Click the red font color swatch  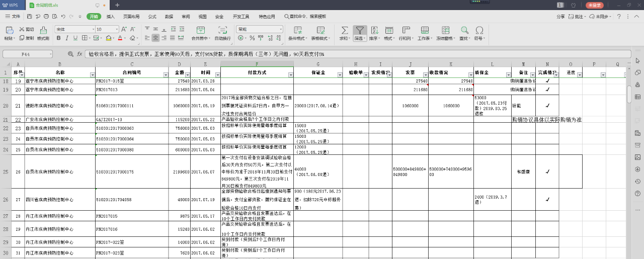120,38
